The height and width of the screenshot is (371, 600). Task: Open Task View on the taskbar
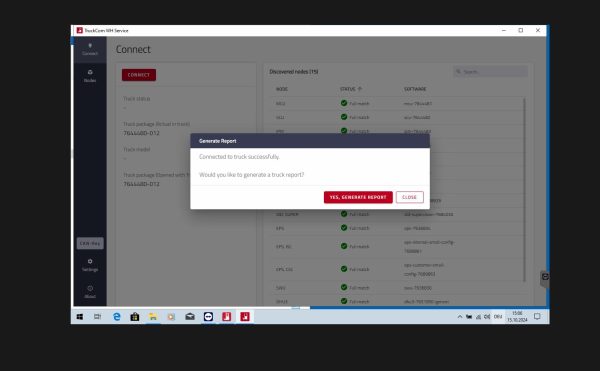(98, 317)
